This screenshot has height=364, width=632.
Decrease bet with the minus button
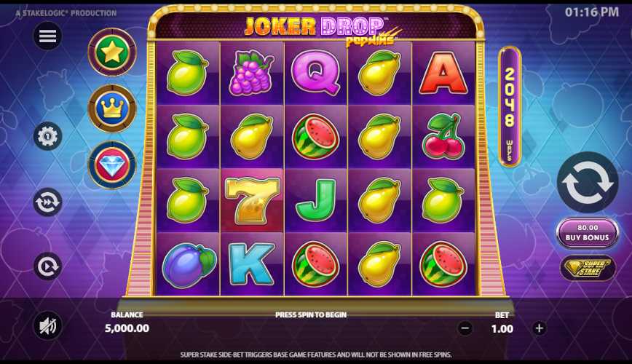click(x=465, y=328)
